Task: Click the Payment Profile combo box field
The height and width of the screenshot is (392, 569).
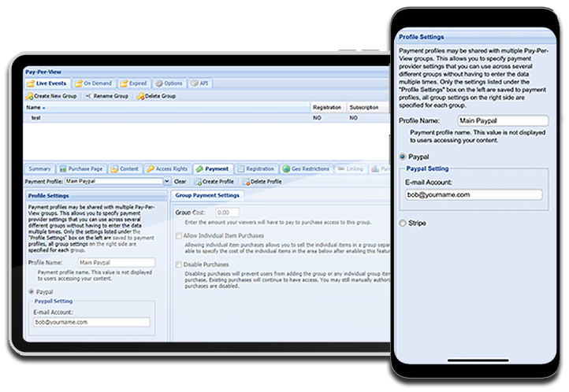Action: pyautogui.click(x=114, y=181)
